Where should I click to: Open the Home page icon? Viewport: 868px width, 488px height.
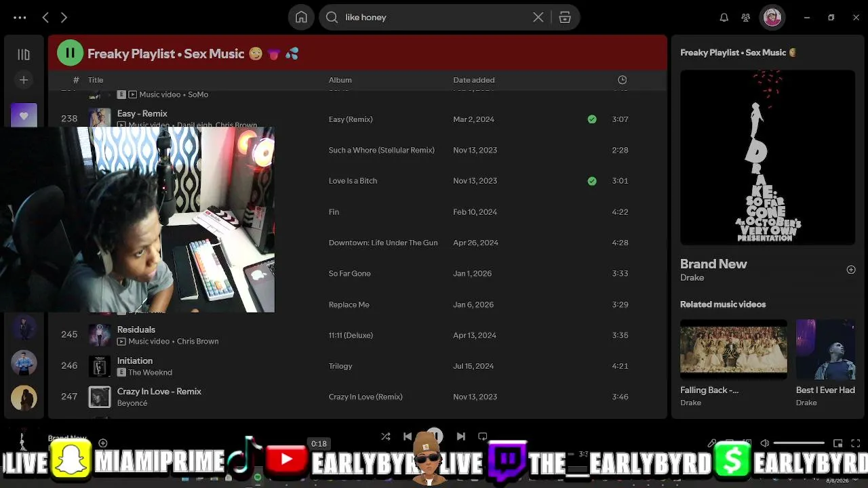301,18
